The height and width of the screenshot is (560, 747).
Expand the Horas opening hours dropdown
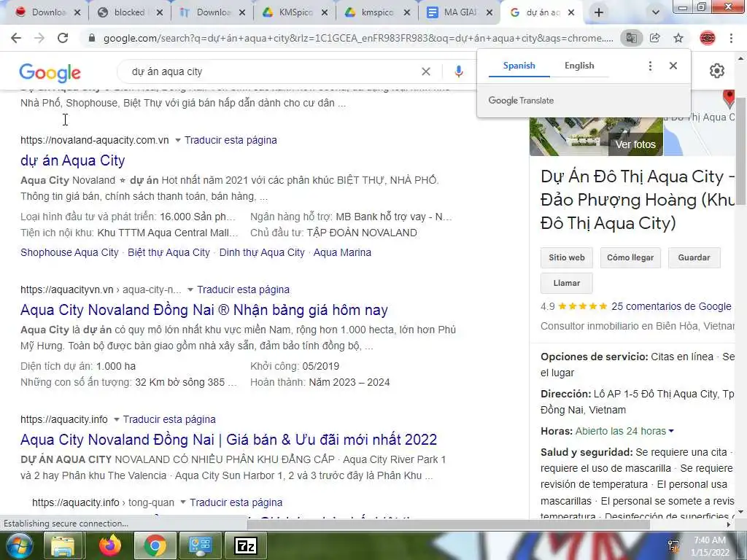671,431
